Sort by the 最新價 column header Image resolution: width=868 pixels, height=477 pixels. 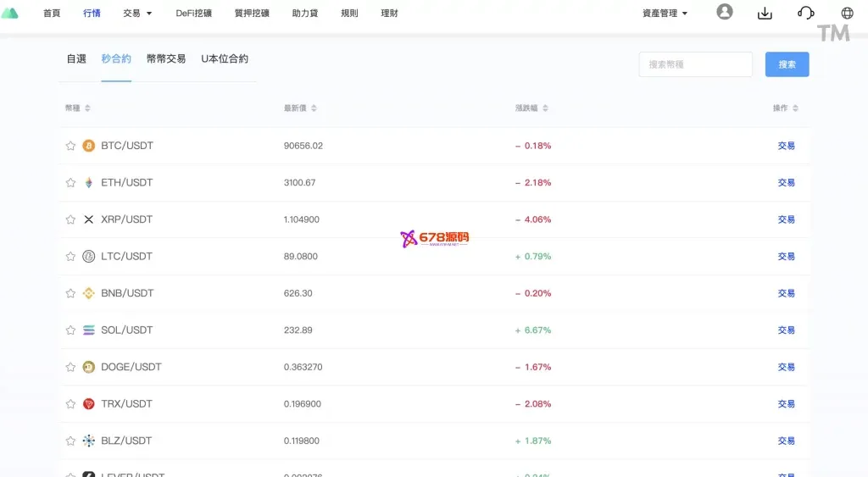click(300, 108)
